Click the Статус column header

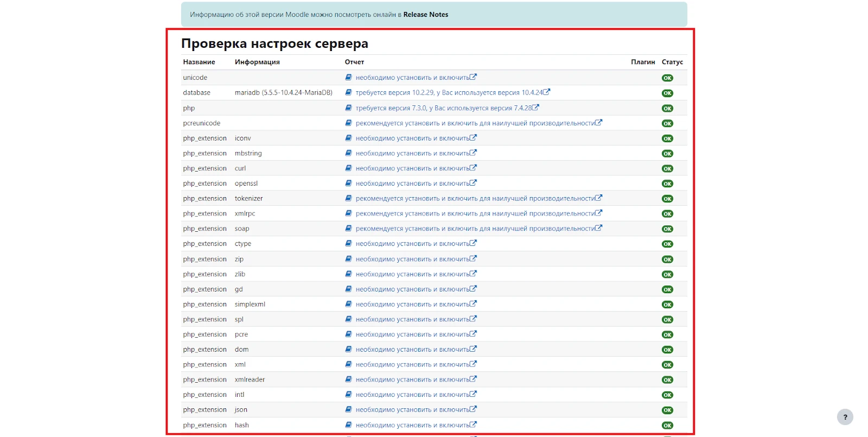[x=672, y=62]
